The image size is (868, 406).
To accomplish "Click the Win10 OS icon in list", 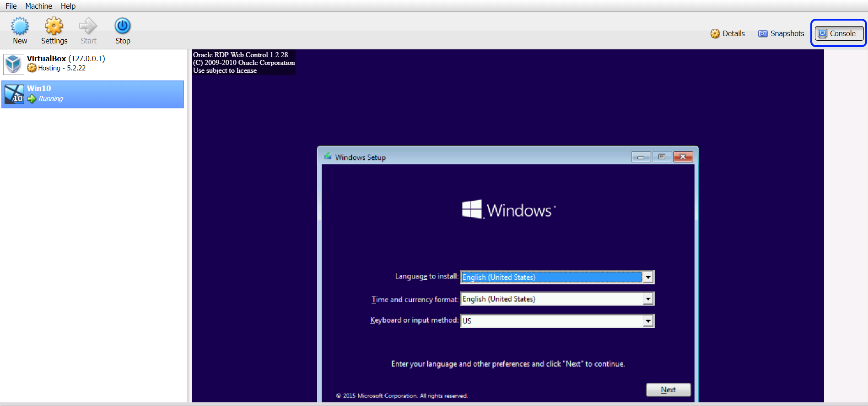I will [14, 94].
